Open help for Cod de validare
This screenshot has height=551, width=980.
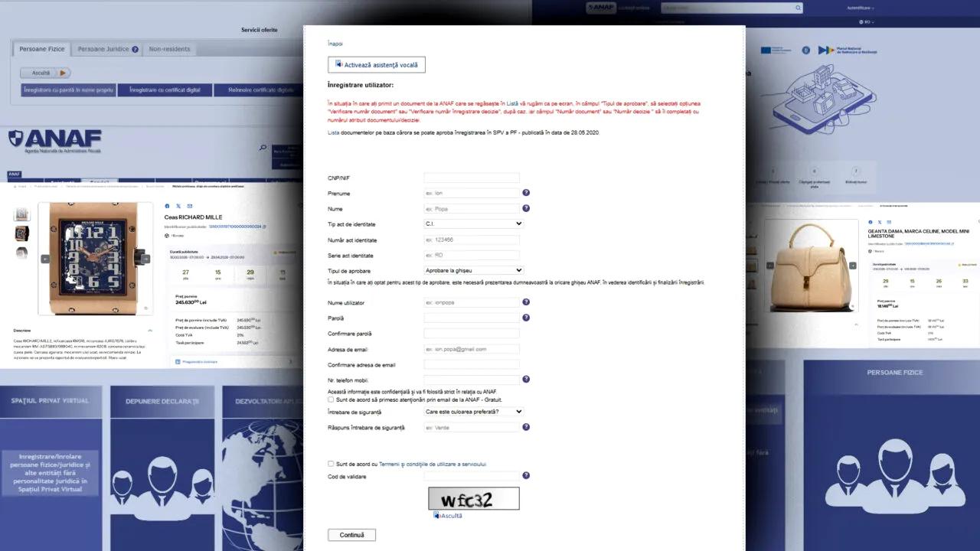click(526, 476)
